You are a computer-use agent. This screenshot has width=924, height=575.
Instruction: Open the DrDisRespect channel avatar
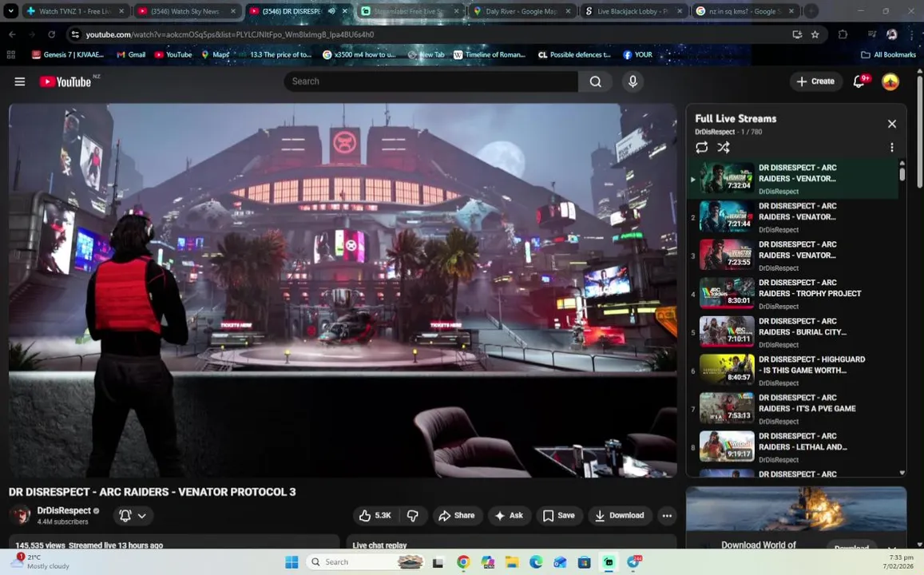(22, 515)
